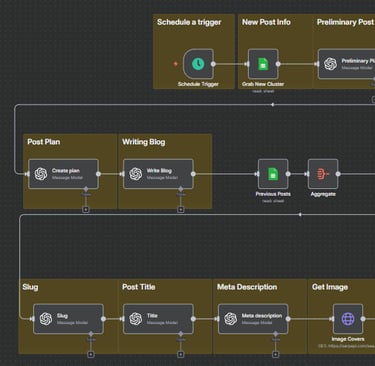Image resolution: width=375 pixels, height=366 pixels.
Task: Click the OpenAI icon in Write Blog node
Action: tap(136, 174)
